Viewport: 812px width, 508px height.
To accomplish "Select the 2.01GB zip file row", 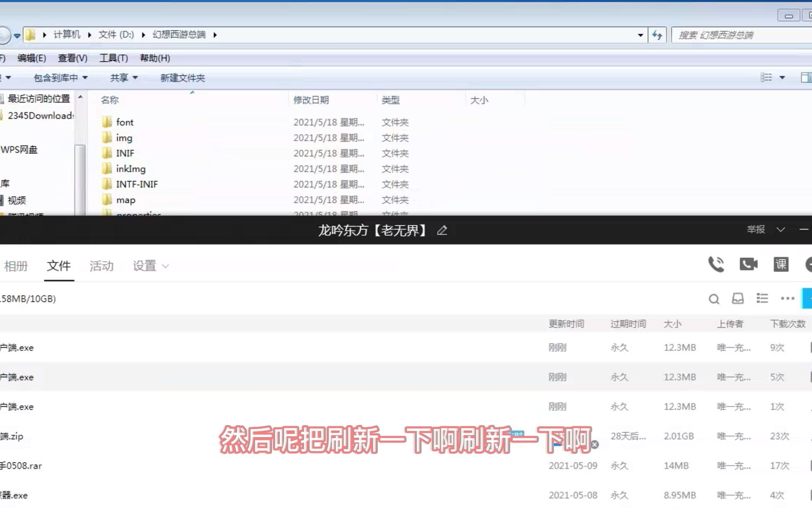I will click(406, 436).
